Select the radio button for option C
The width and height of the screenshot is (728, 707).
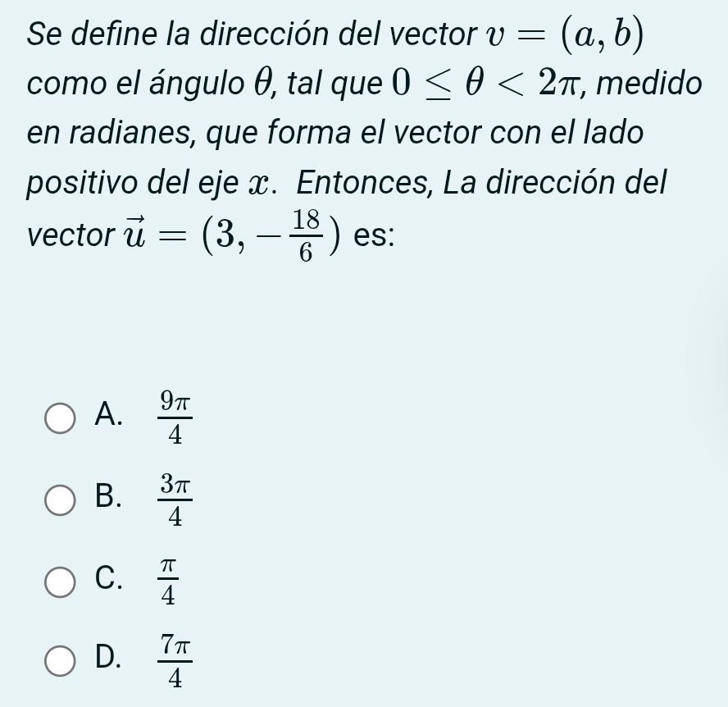click(58, 582)
